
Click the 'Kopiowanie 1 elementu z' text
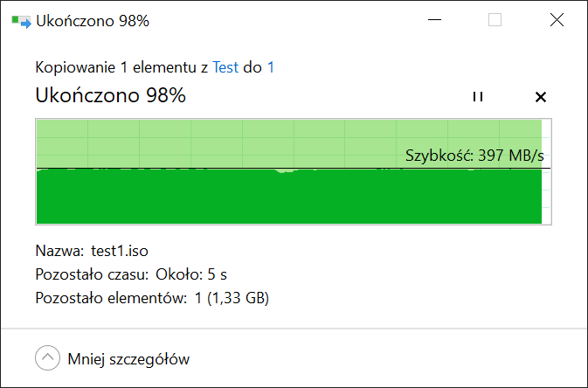121,67
